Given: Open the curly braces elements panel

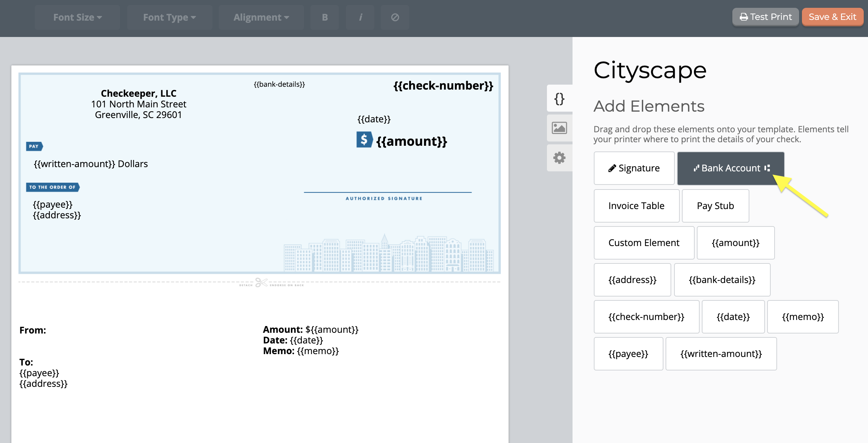Looking at the screenshot, I should click(x=559, y=98).
